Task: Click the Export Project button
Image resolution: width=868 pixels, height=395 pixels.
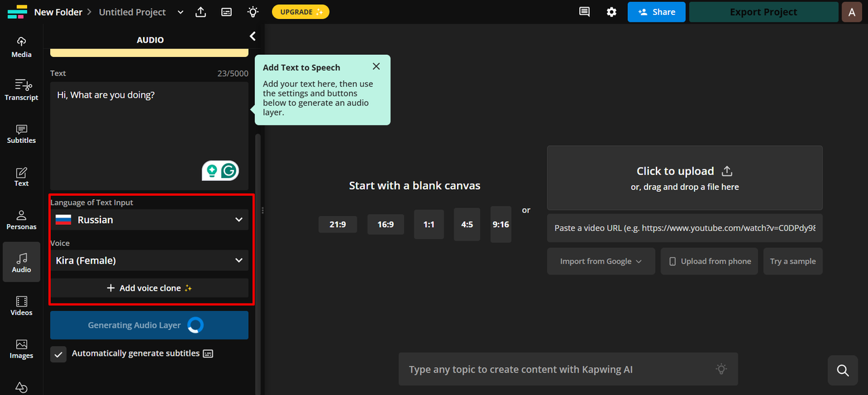Action: click(764, 12)
